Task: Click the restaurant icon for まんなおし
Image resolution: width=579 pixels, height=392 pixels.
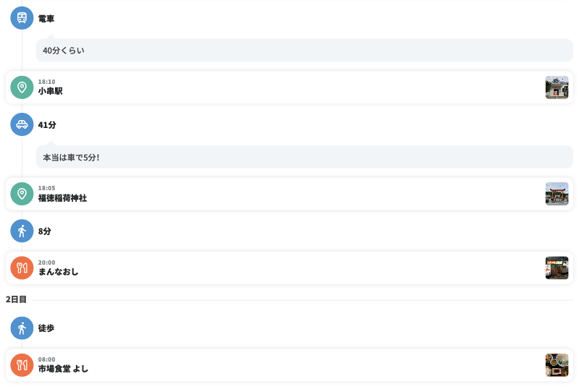Action: (22, 268)
